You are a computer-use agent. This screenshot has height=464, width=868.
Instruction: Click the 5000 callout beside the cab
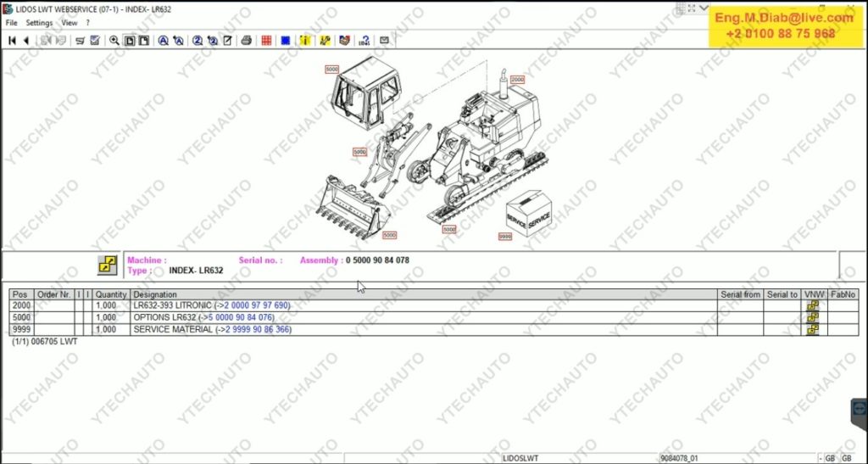click(331, 70)
